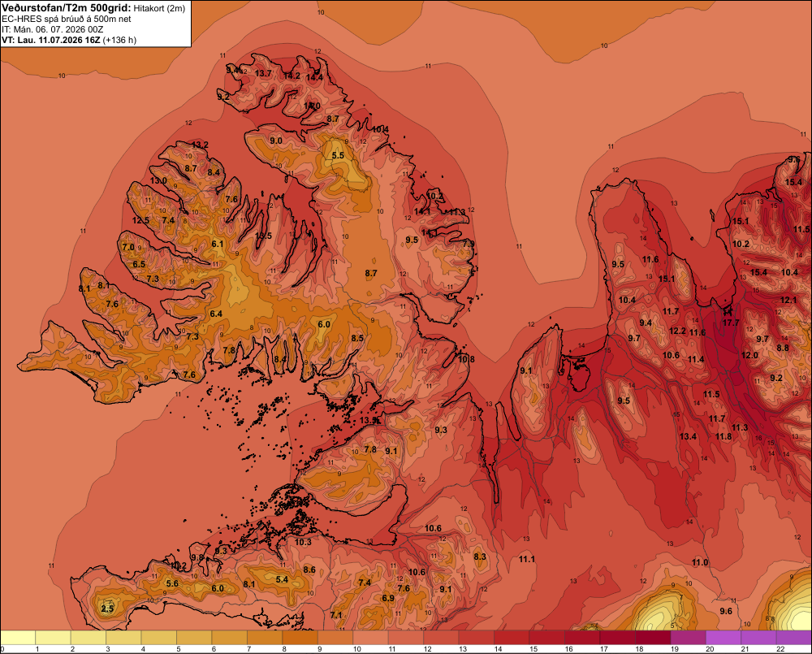Viewport: 812px width, 654px height.
Task: Click the scale label 22
Action: (780, 649)
